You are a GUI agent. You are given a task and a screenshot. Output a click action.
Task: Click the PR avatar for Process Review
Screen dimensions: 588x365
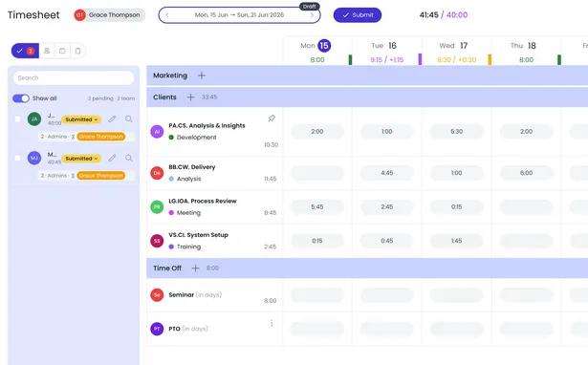pyautogui.click(x=157, y=206)
